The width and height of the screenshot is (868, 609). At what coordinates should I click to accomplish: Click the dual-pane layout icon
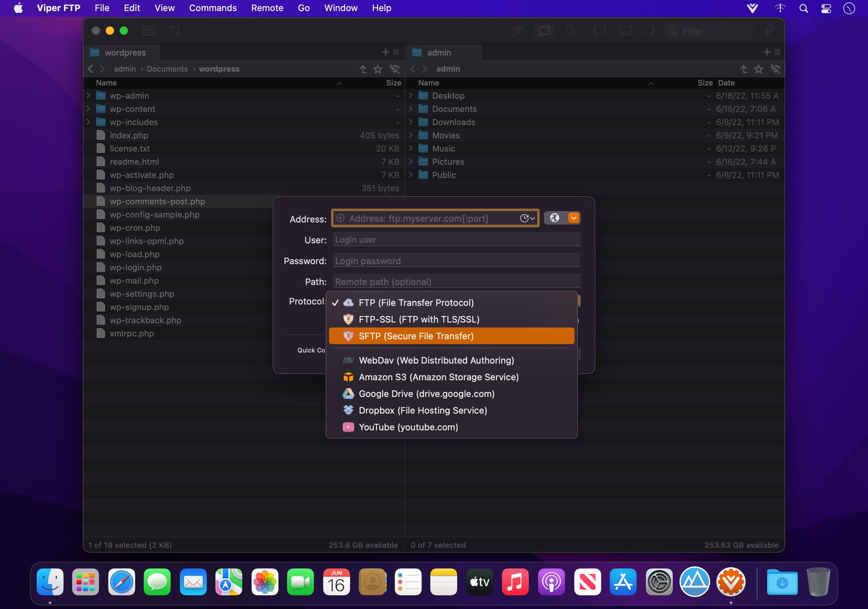click(148, 31)
